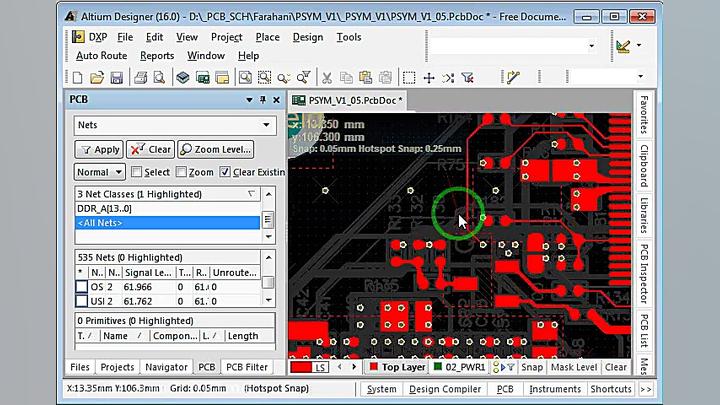720x405 pixels.
Task: Select the red Top Layer tab
Action: (x=398, y=367)
